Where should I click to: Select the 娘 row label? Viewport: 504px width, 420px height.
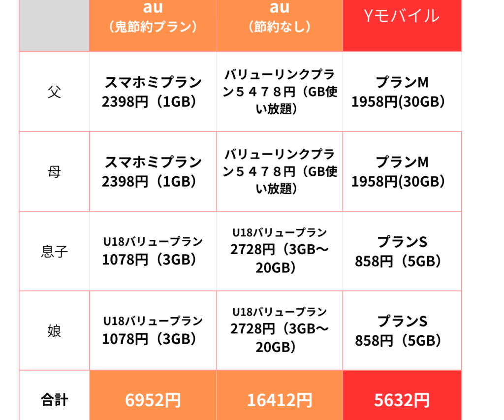coord(54,331)
